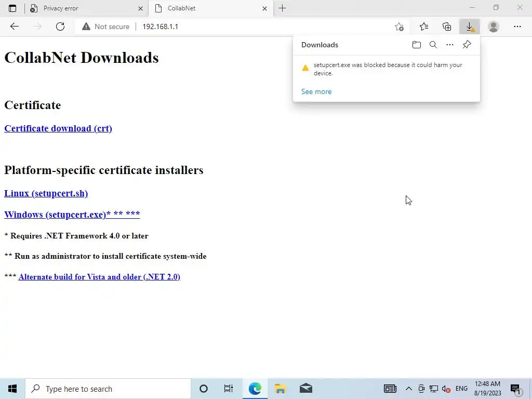
Task: Open the Collections panel
Action: coord(447,26)
